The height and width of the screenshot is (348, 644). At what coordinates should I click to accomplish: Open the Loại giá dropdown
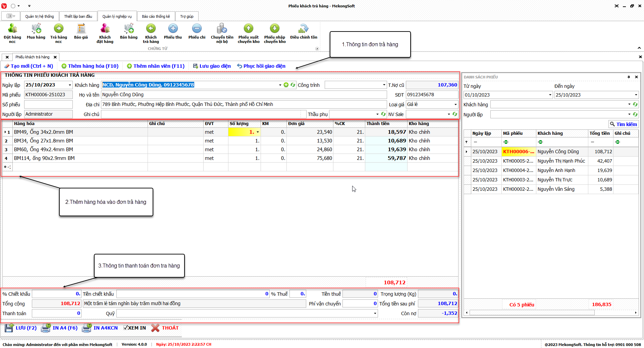[455, 105]
